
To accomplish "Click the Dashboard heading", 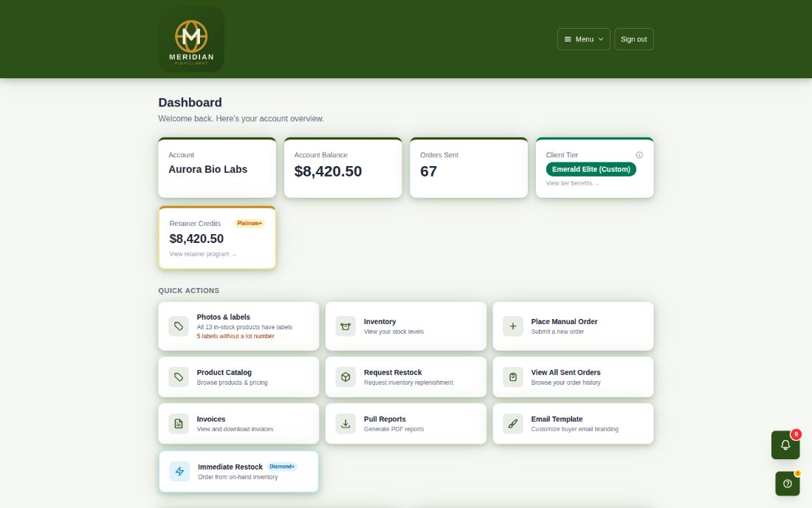I will point(190,103).
